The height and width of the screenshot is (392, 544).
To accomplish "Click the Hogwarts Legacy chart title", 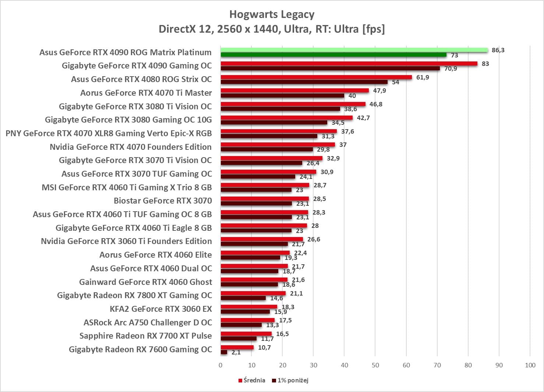I will pyautogui.click(x=272, y=14).
